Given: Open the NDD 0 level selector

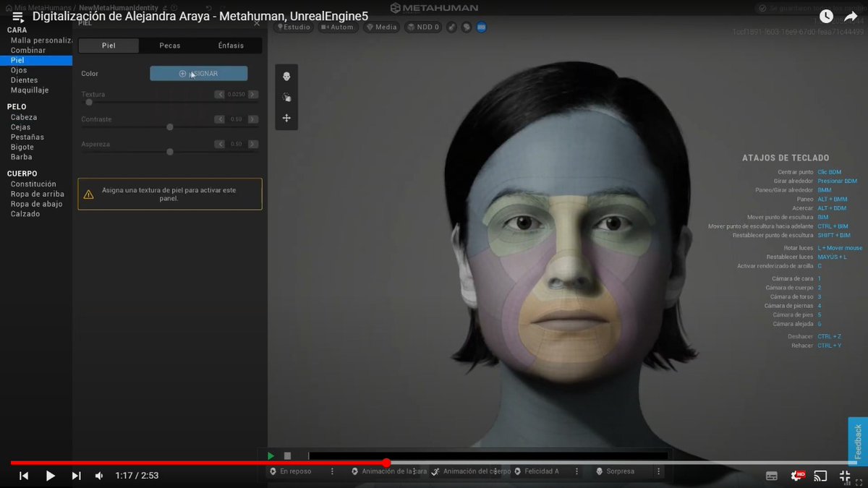Looking at the screenshot, I should (x=423, y=27).
